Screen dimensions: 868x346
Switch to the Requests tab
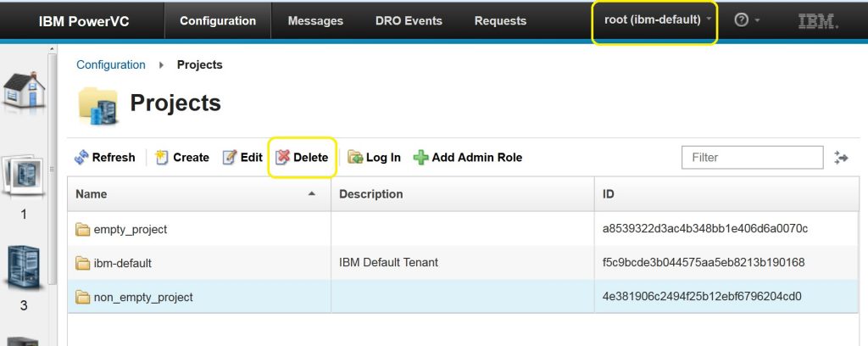[500, 21]
